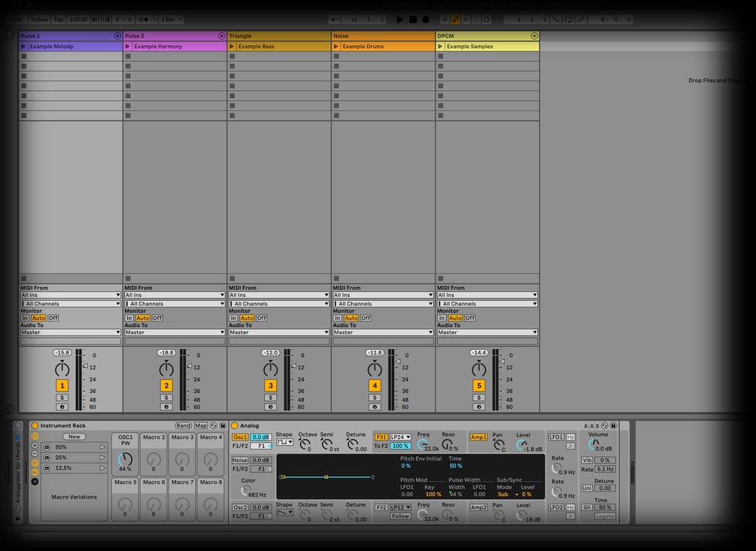Screen dimensions: 756x551
Task: Click the Tap tempo button
Action: pos(59,20)
